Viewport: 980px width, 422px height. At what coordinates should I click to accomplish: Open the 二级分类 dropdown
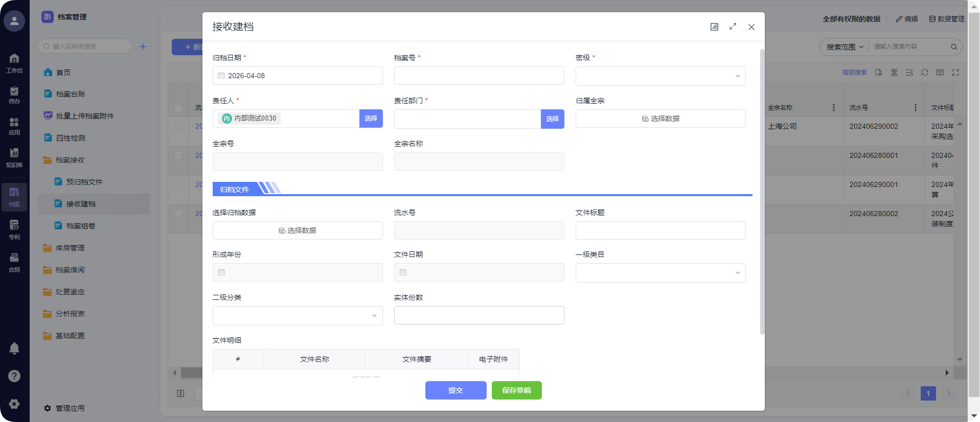[297, 316]
